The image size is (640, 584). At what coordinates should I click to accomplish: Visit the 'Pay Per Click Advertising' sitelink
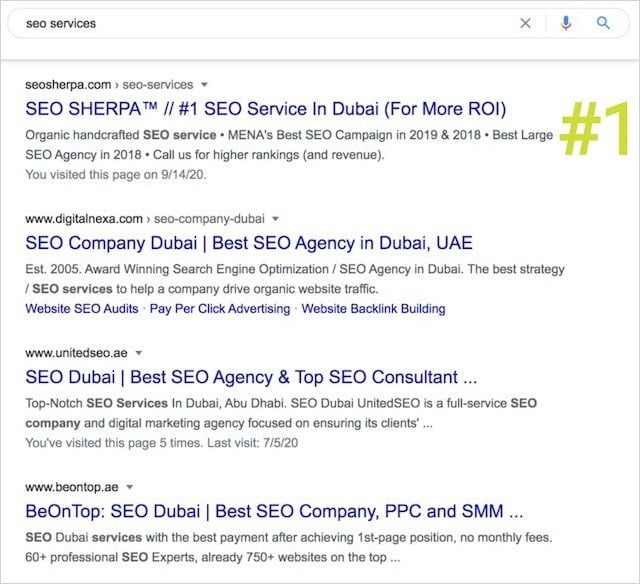pos(220,309)
